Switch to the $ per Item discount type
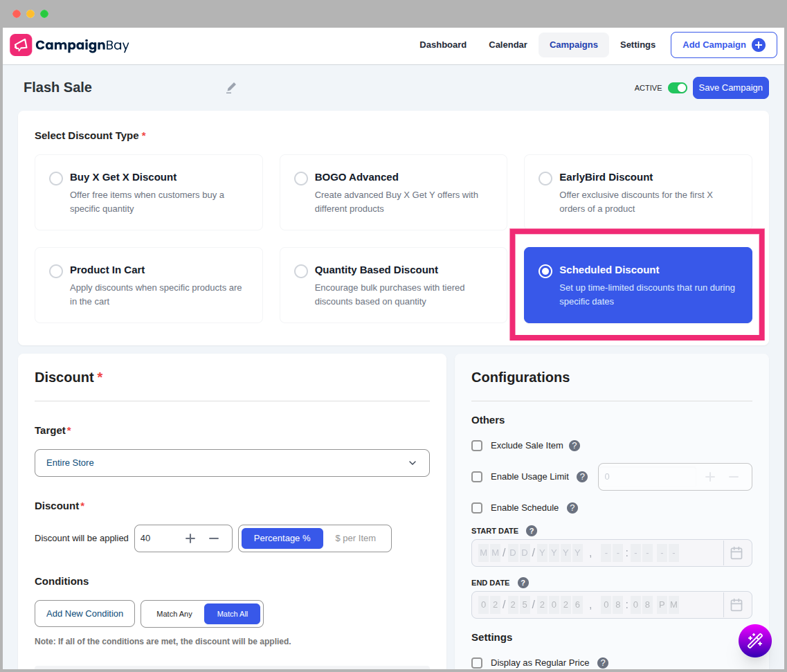This screenshot has width=787, height=672. point(355,538)
